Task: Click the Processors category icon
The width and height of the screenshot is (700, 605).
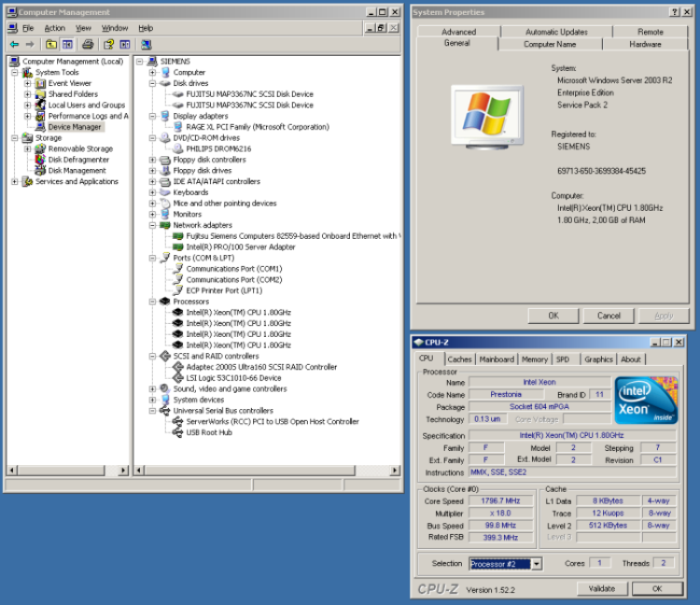Action: coord(165,302)
